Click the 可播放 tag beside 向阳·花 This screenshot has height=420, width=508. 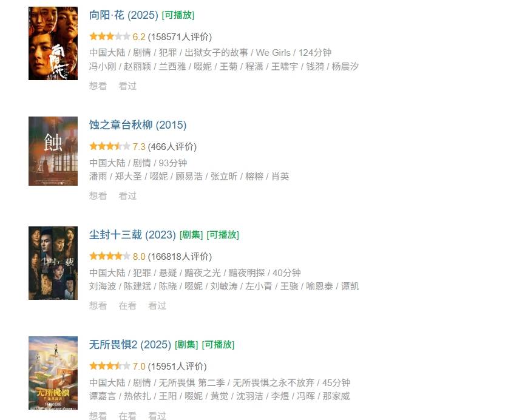178,15
